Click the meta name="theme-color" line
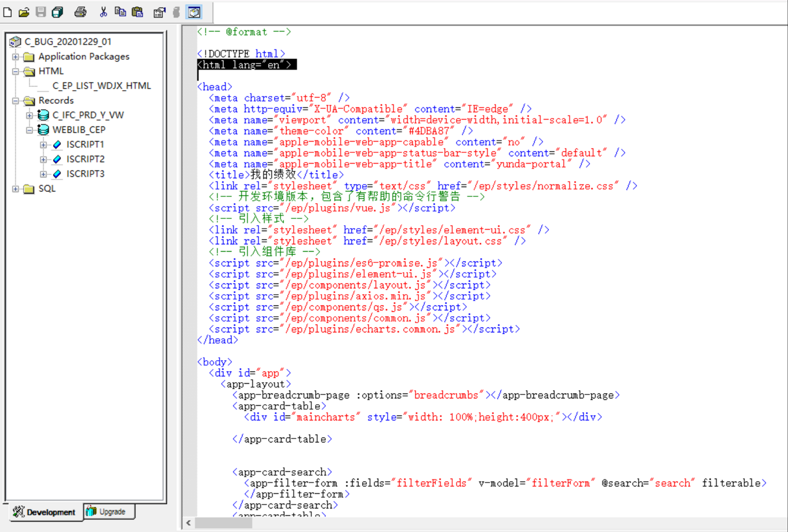 [x=341, y=131]
